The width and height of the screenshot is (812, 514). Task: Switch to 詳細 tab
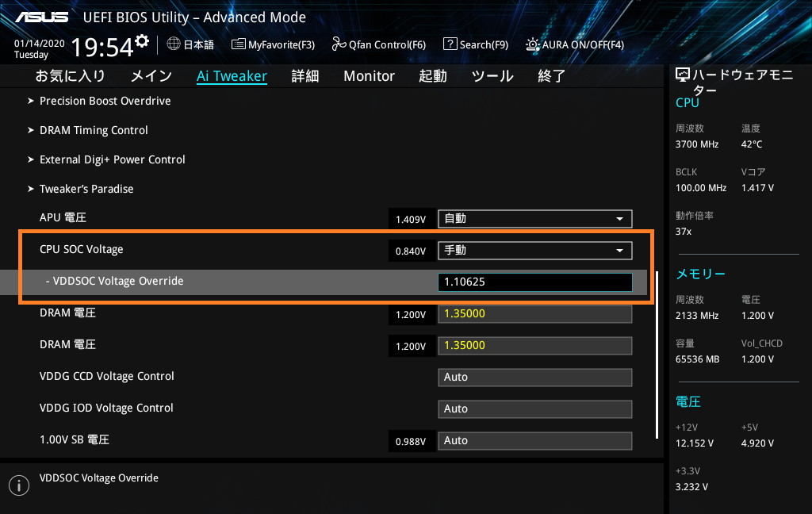pos(305,75)
